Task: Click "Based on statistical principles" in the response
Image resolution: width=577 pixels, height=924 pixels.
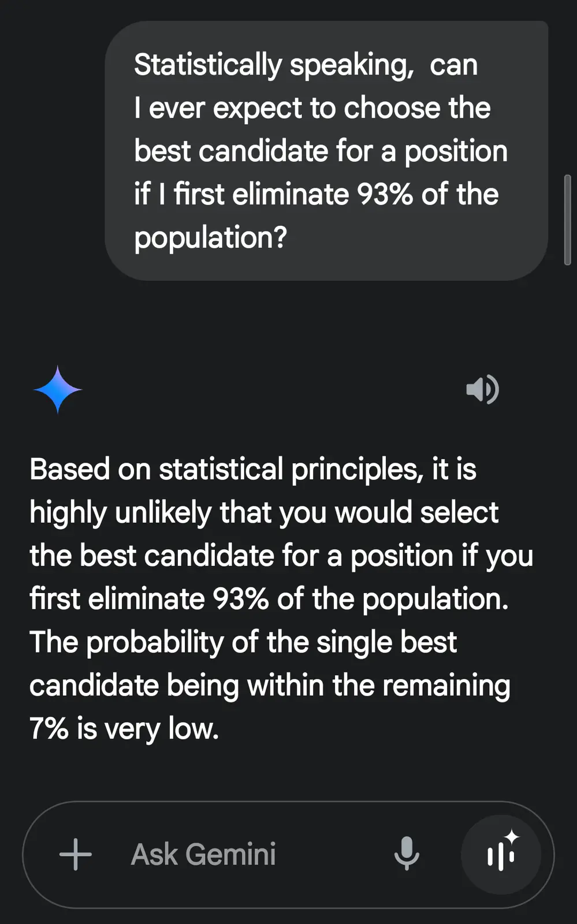Action: pos(226,469)
